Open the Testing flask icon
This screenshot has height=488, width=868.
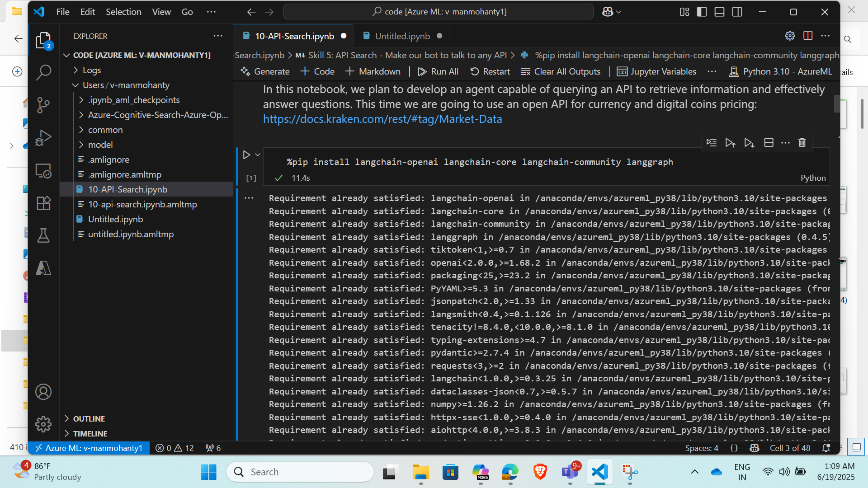[x=43, y=235]
